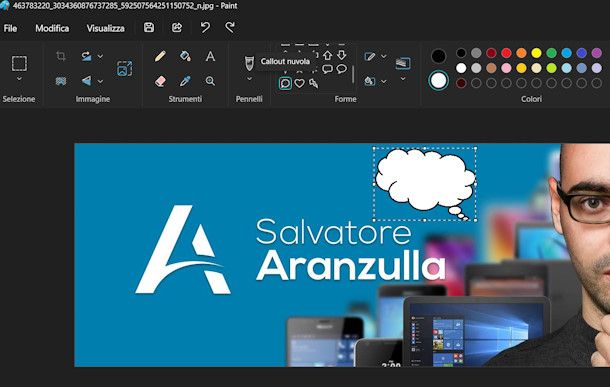Select the Color picker eyedropper tool
Viewport: 610px width, 387px height.
pyautogui.click(x=185, y=81)
